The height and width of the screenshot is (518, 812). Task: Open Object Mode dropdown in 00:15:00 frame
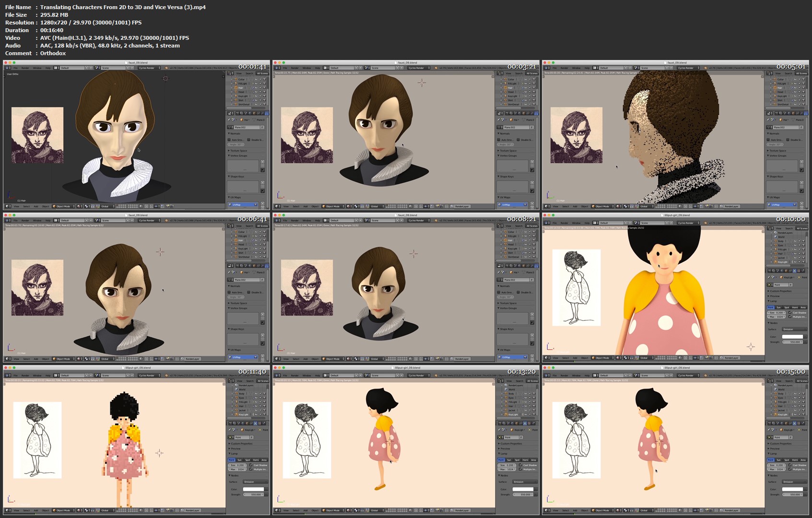point(602,510)
